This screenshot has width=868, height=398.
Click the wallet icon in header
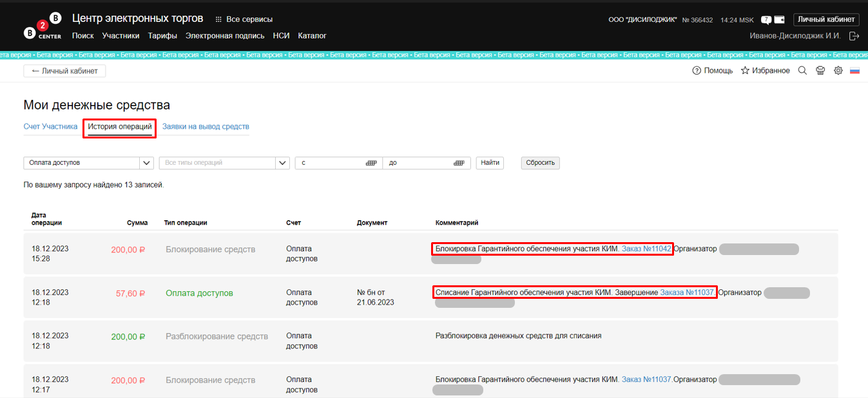(x=779, y=19)
